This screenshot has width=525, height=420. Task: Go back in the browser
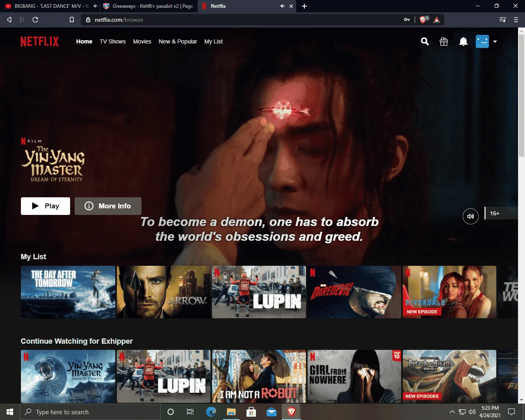coord(9,20)
